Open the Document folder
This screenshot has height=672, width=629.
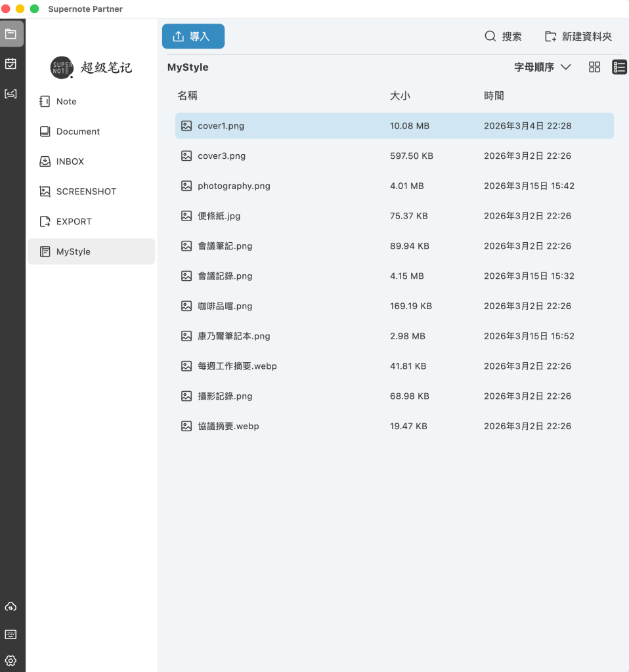[91, 131]
